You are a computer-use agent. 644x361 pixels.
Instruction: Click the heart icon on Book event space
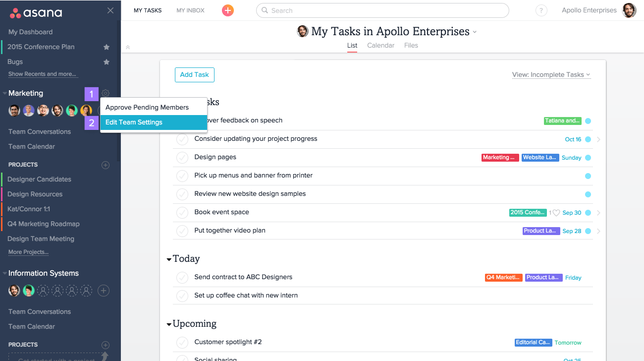click(556, 213)
